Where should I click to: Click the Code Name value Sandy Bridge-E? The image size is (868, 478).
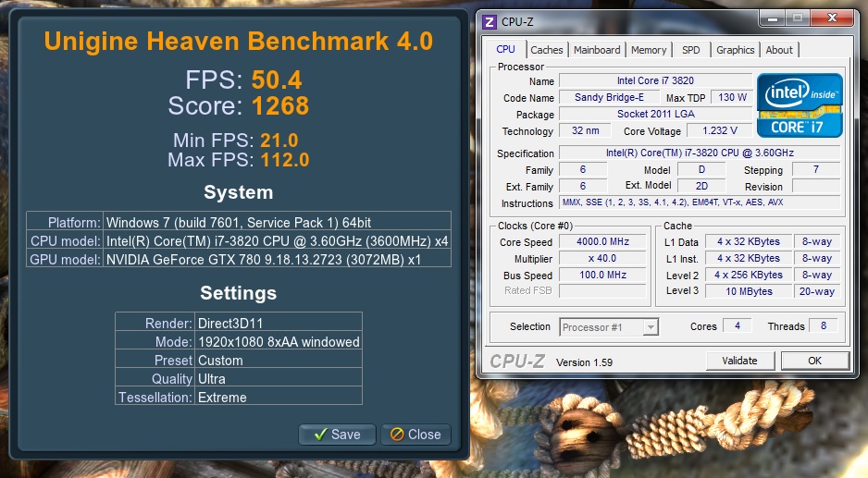(609, 97)
